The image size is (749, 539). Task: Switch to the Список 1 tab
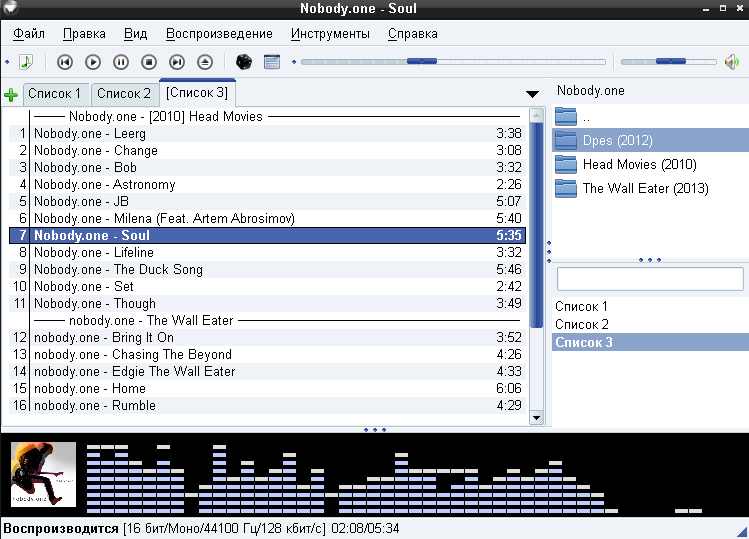pos(56,94)
